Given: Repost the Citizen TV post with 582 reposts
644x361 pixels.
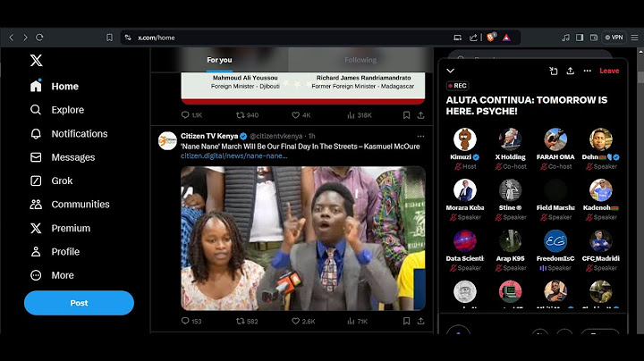Looking at the screenshot, I should click(247, 321).
